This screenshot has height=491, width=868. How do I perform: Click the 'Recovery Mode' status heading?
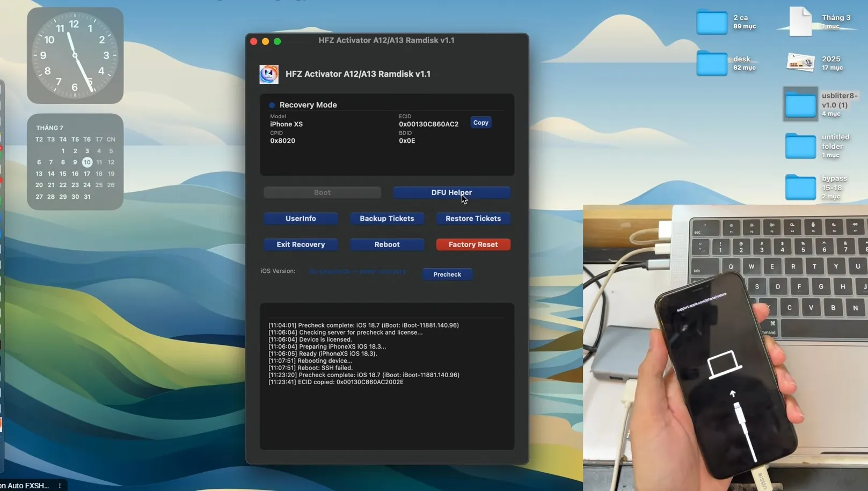308,105
